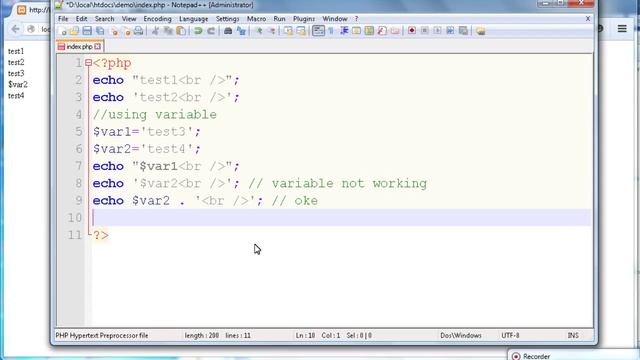Open the View menu
Image resolution: width=640 pixels, height=360 pixels.
point(129,19)
